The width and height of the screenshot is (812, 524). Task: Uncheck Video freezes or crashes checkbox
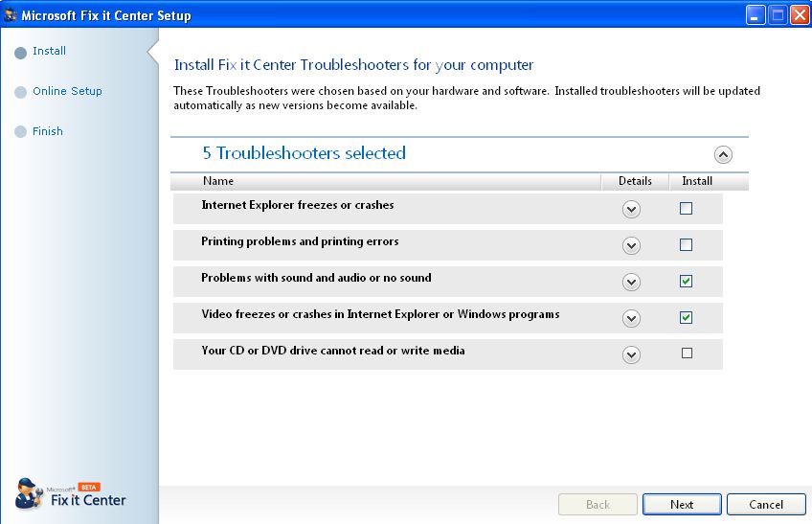[x=686, y=318]
